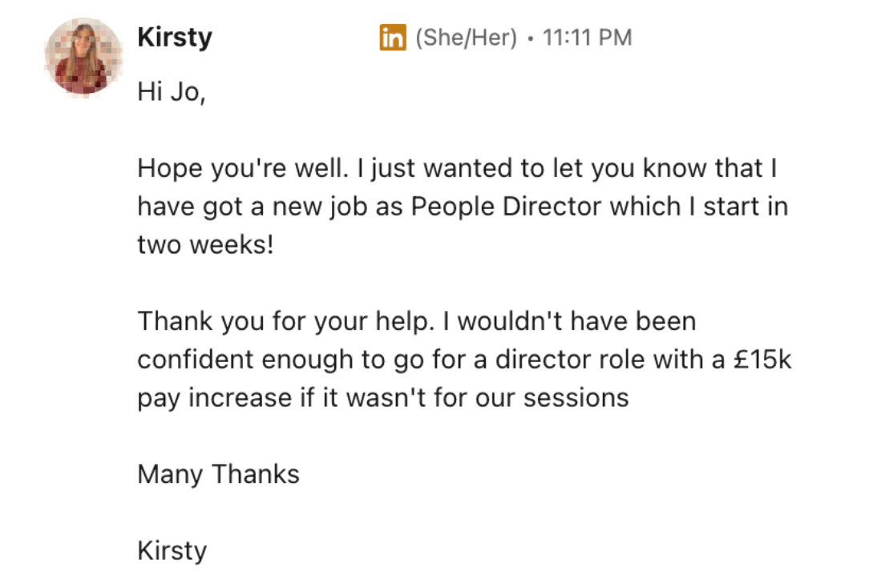This screenshot has height=588, width=885.
Task: Click the words 'confident enough'
Action: point(245,360)
